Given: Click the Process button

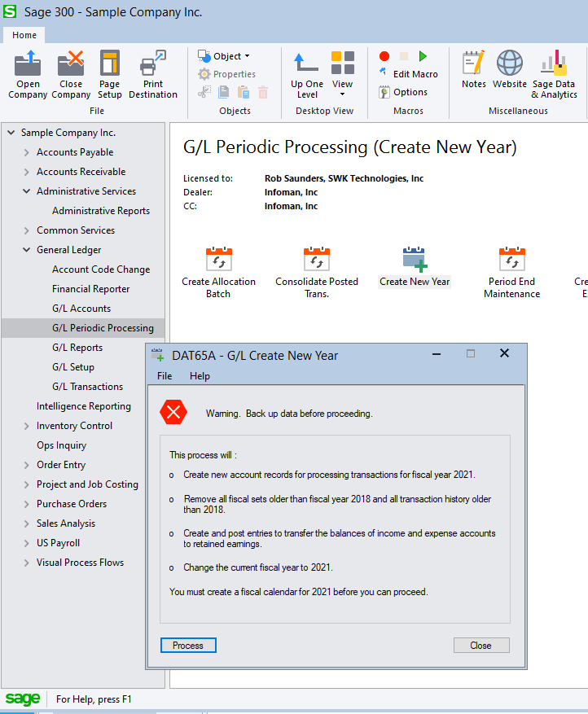Looking at the screenshot, I should (188, 646).
